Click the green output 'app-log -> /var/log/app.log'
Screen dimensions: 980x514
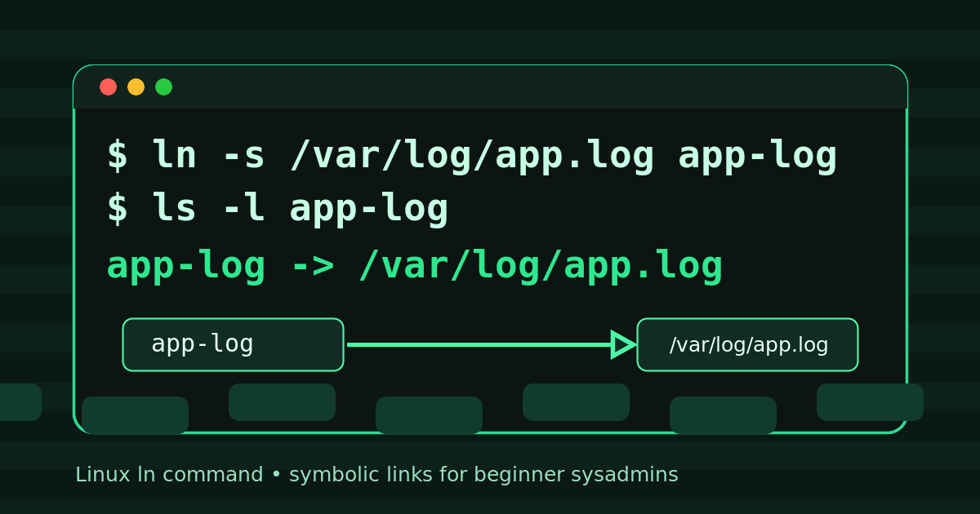click(x=415, y=266)
